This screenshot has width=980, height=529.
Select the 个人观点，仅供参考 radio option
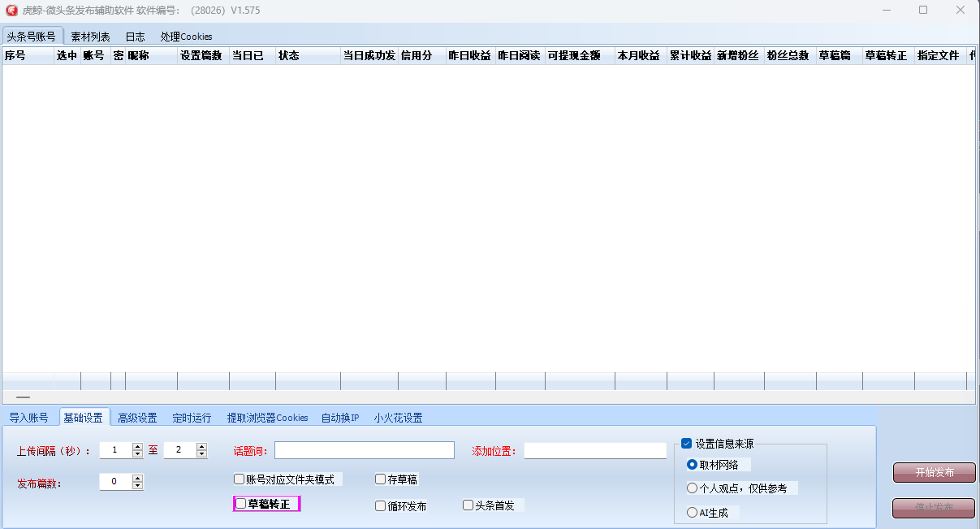pyautogui.click(x=692, y=488)
